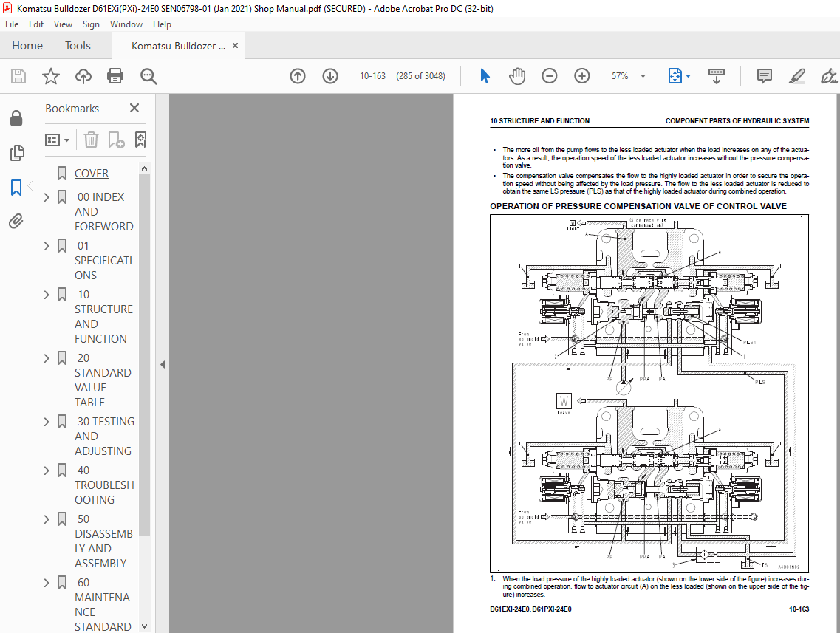Expand the 01 SPECIFICATIONS bookmark
This screenshot has width=840, height=633.
(47, 246)
